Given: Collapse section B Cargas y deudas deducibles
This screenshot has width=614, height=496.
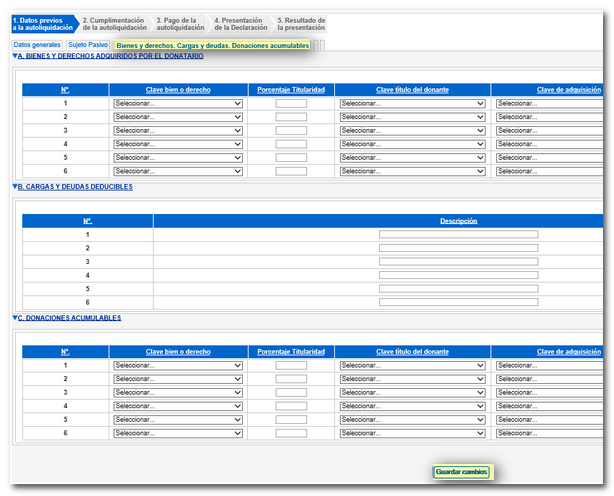Looking at the screenshot, I should (x=15, y=187).
